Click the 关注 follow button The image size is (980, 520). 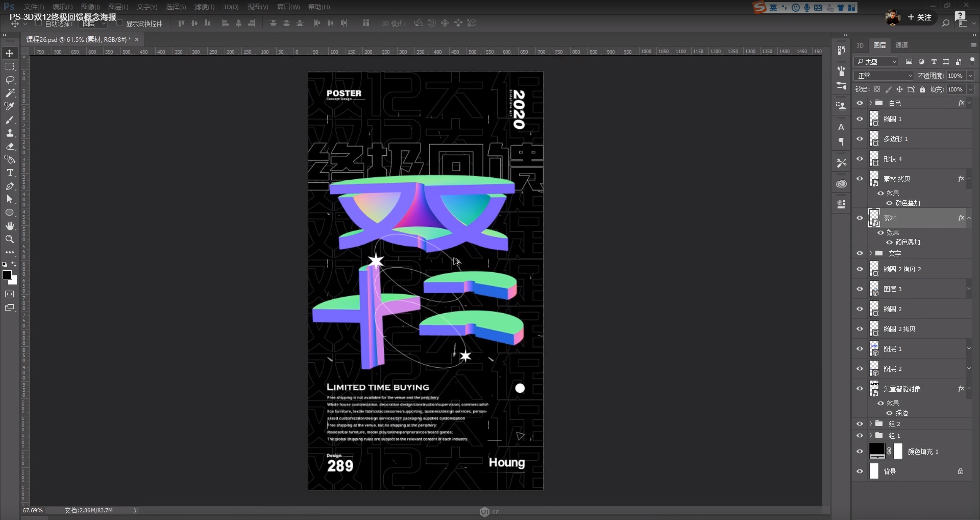(920, 17)
